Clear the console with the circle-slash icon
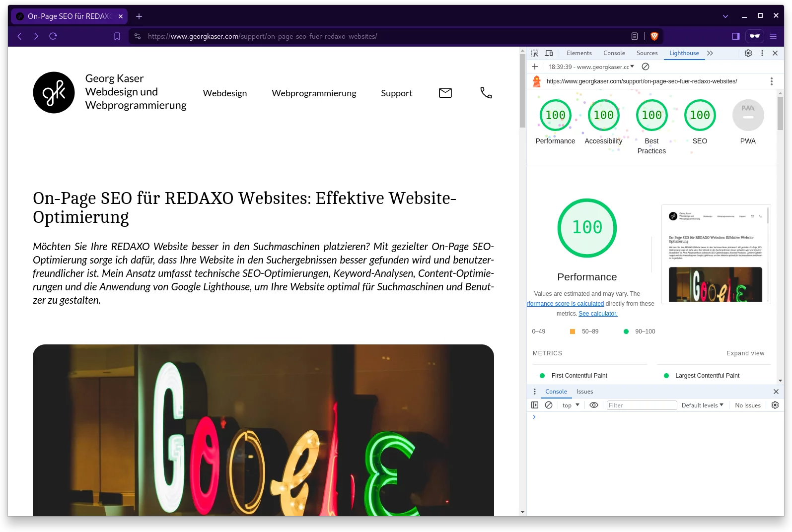The image size is (792, 532). click(549, 405)
